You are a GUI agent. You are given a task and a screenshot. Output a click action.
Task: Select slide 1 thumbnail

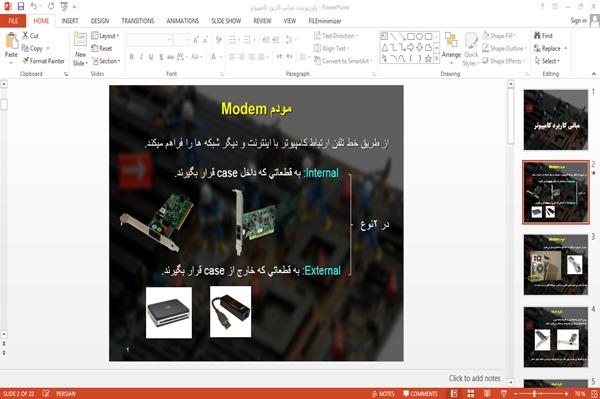(x=556, y=119)
